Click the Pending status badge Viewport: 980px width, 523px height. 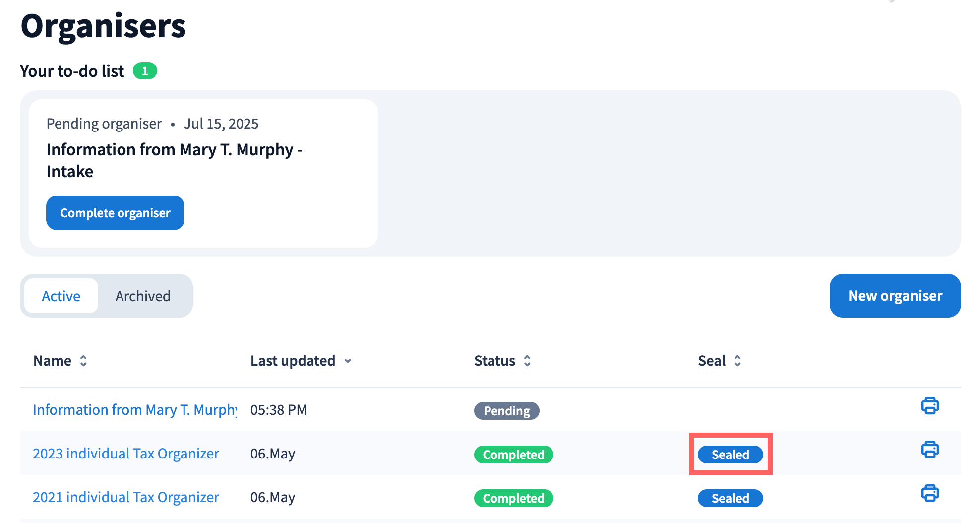click(506, 411)
